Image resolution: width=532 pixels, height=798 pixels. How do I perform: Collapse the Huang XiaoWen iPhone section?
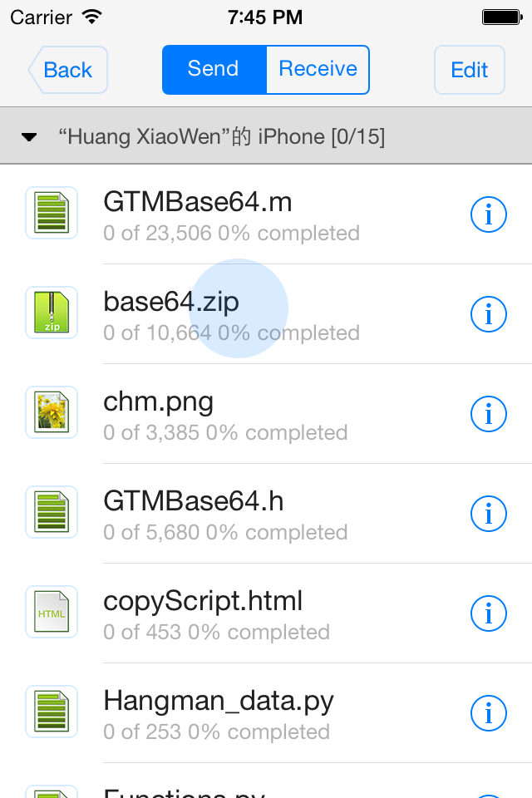click(29, 137)
